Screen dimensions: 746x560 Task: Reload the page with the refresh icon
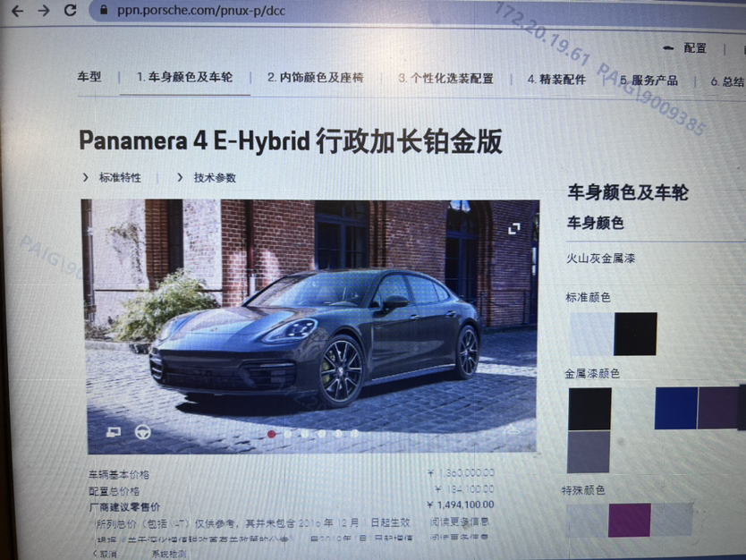[x=71, y=10]
